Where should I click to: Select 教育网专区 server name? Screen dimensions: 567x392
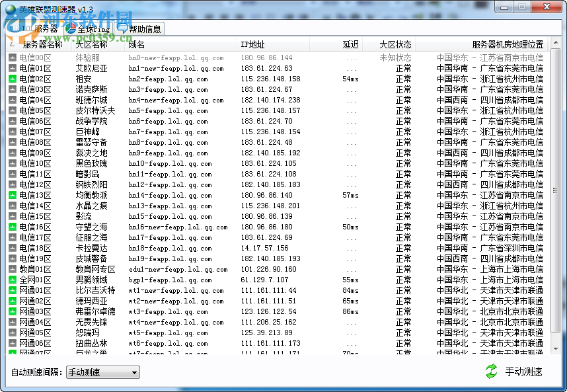(95, 270)
